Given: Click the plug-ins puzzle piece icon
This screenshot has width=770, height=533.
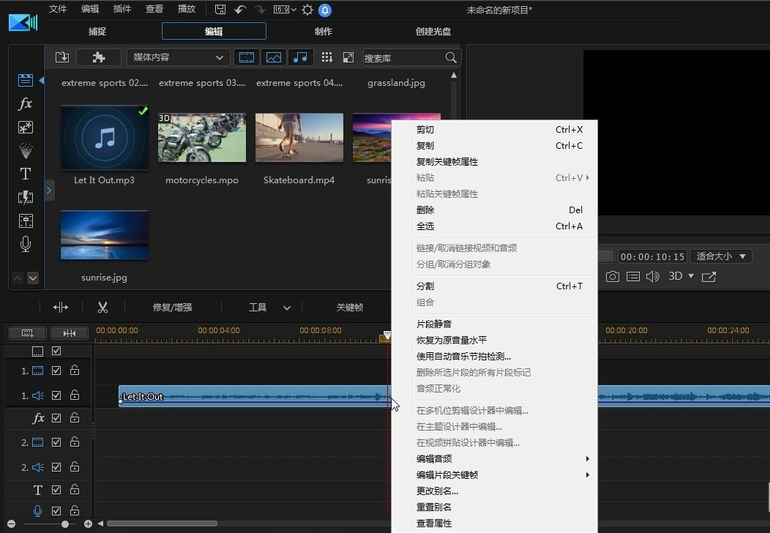Looking at the screenshot, I should click(x=98, y=58).
